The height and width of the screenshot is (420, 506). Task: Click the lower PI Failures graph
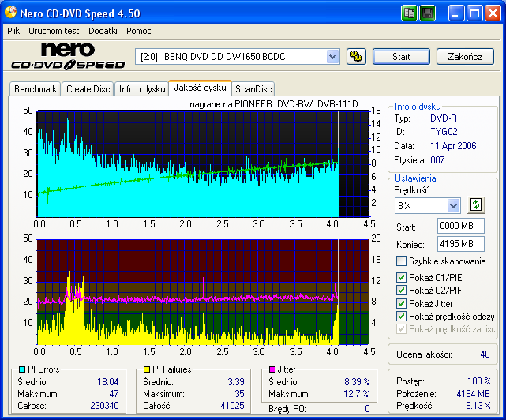coord(203,292)
